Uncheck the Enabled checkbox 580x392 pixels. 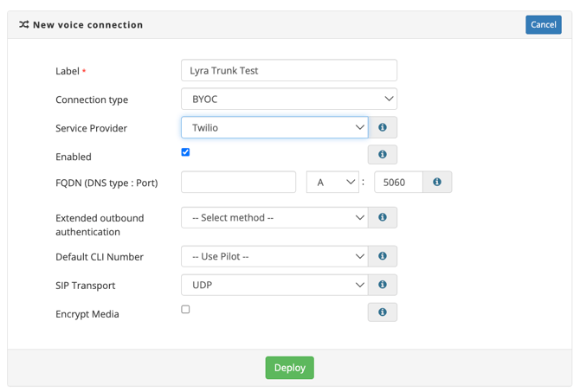[185, 152]
